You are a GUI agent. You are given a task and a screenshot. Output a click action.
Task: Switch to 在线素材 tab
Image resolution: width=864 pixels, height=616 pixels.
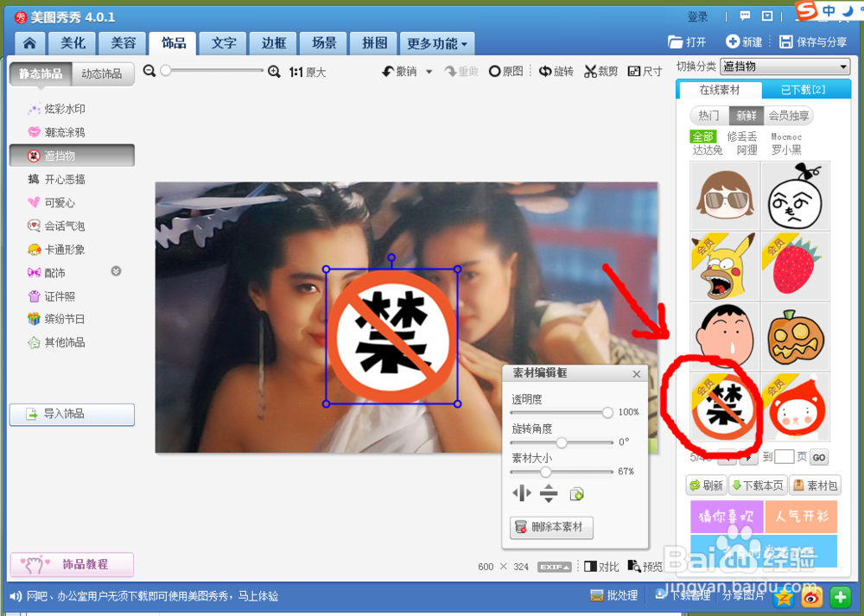719,90
